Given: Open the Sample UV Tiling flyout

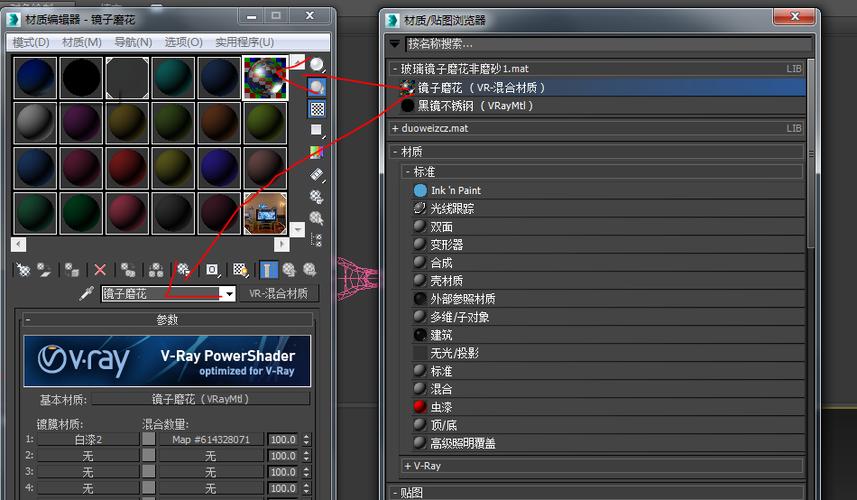Looking at the screenshot, I should pos(316,130).
